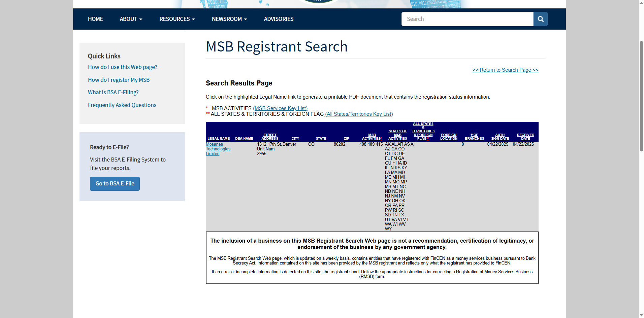Image resolution: width=644 pixels, height=318 pixels.
Task: Open the ADVISORIES menu item
Action: 279,19
